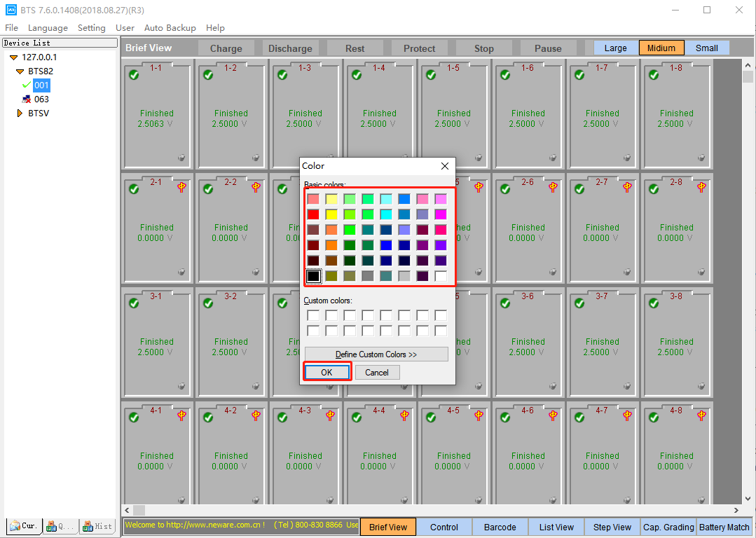Select the Midium view size
Screen dimensions: 756x538
point(661,48)
